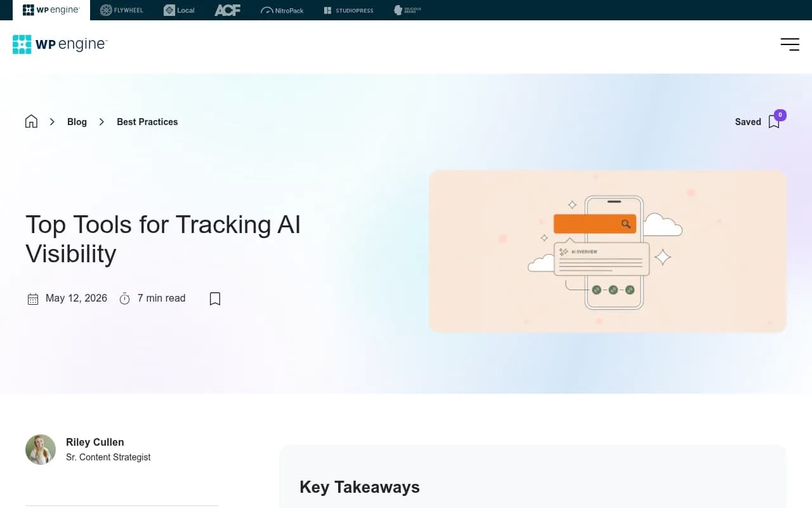The image size is (812, 508).
Task: Click the AI overview hero illustration
Action: (608, 251)
